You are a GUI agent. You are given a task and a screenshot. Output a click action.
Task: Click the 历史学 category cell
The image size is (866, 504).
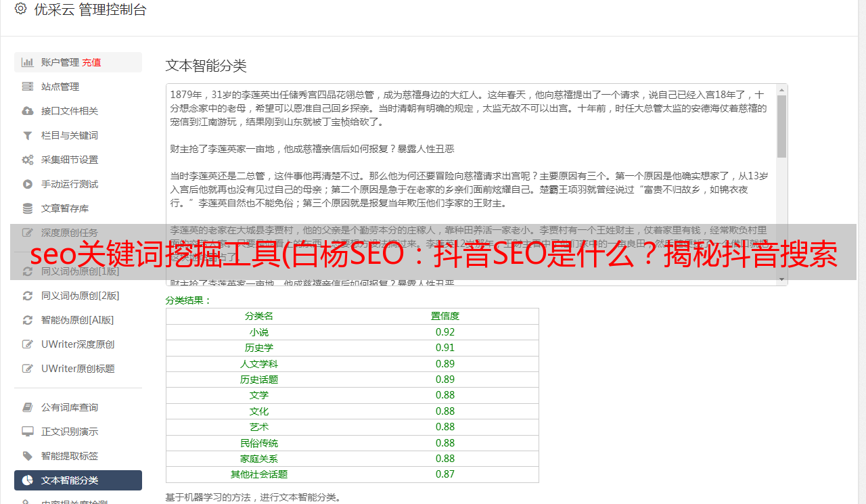[x=259, y=348]
